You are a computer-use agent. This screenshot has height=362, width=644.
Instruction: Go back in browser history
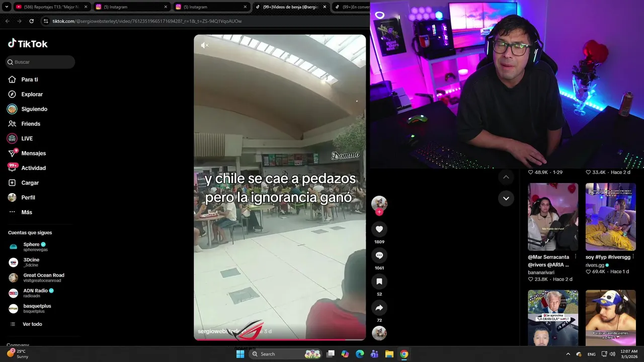tap(7, 21)
